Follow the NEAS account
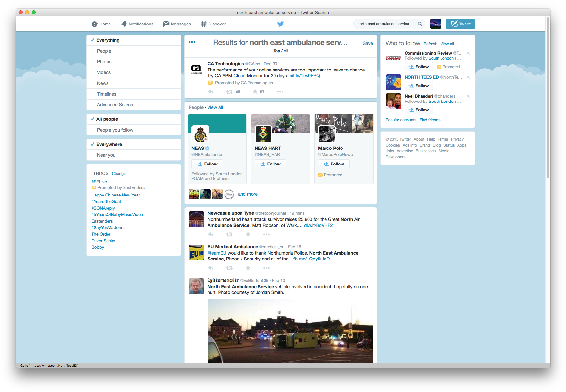Image resolution: width=566 pixels, height=392 pixels. (x=207, y=164)
